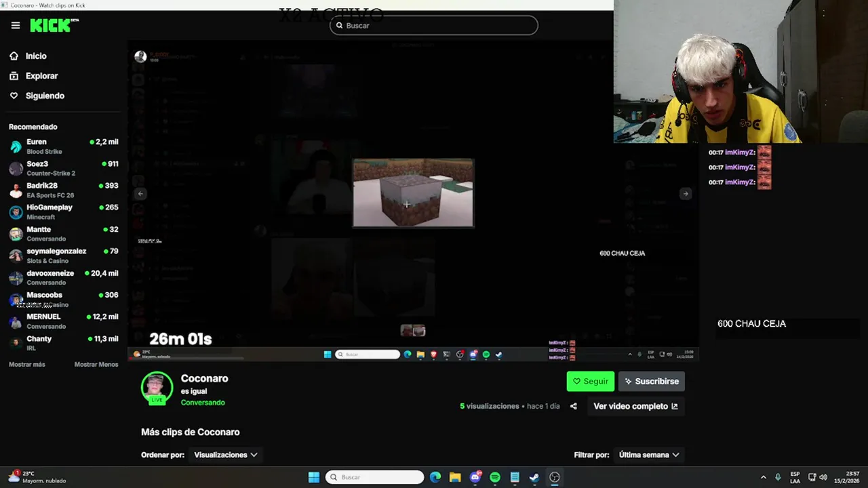Click Mostrar Menos under recommended channels
The width and height of the screenshot is (868, 488).
tap(96, 365)
